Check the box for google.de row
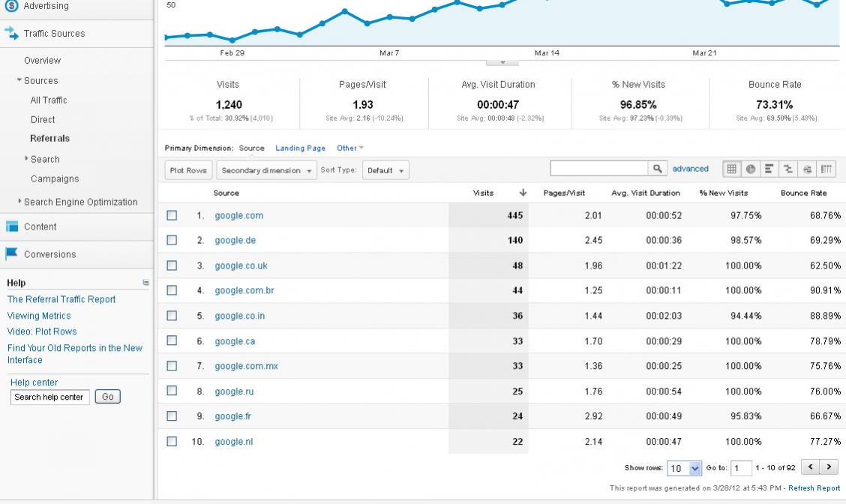The image size is (846, 504). coord(172,240)
